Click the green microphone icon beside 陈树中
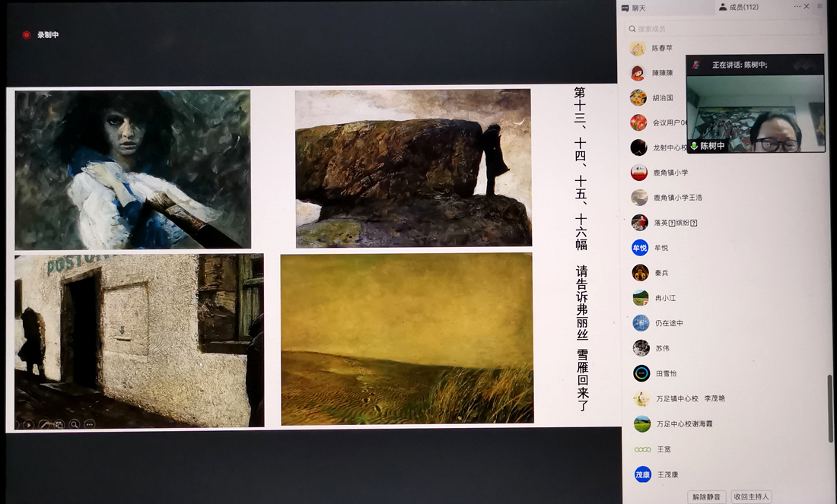The height and width of the screenshot is (504, 837). pyautogui.click(x=694, y=146)
